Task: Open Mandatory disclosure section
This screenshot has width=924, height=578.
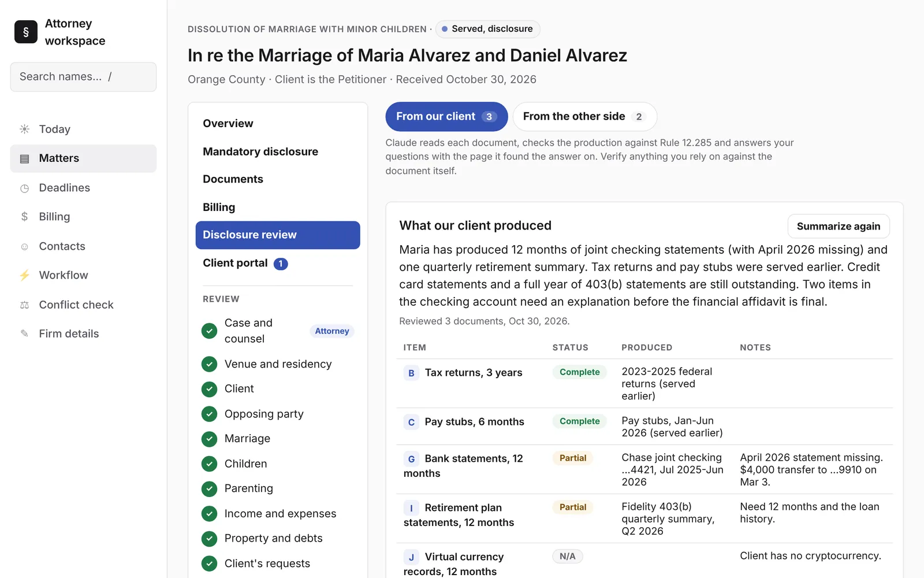Action: [x=278, y=151]
